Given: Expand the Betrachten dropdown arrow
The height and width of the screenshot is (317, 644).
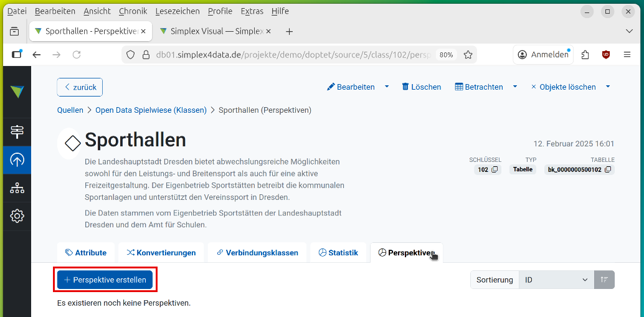Looking at the screenshot, I should click(x=515, y=87).
